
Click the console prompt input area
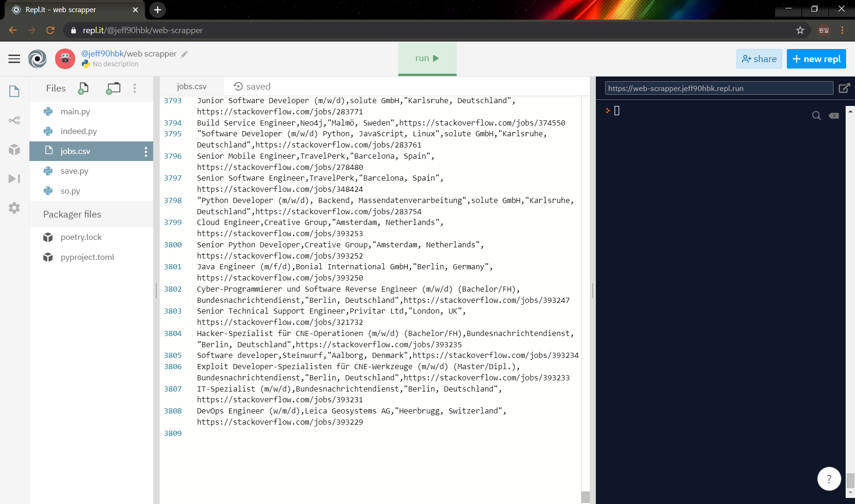point(616,111)
